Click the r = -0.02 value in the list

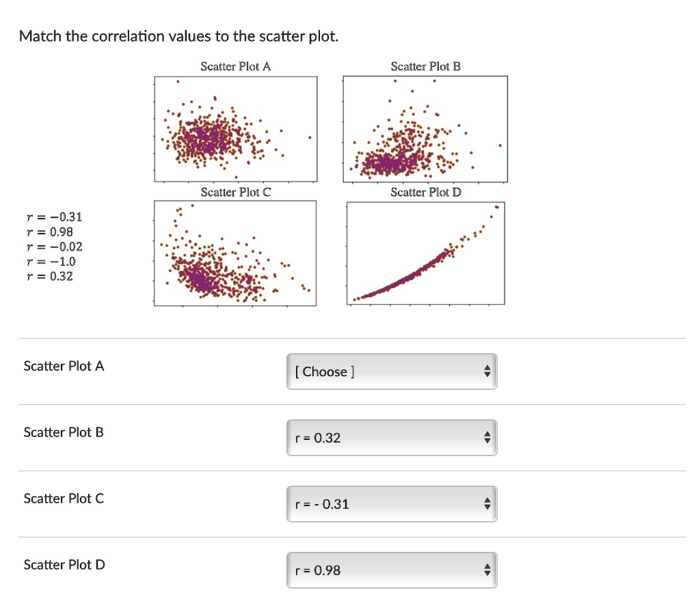[x=54, y=247]
